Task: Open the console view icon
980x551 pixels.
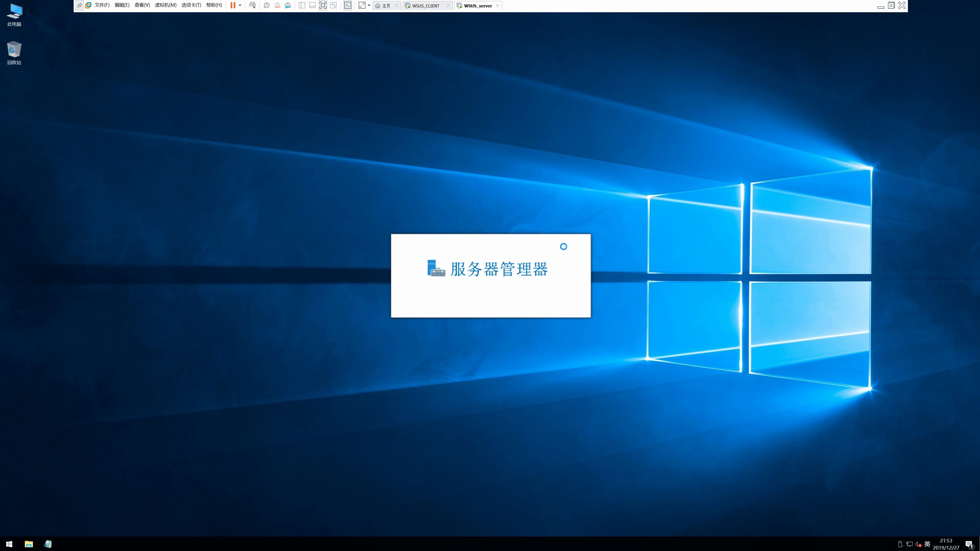Action: point(348,5)
